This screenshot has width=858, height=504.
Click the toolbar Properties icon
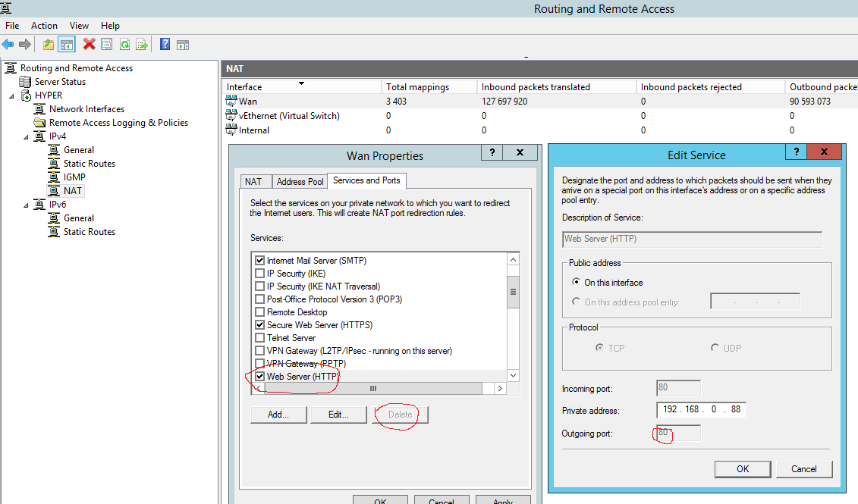[106, 45]
